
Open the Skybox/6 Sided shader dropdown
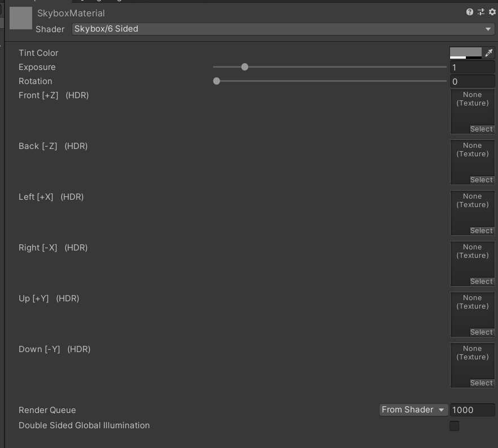point(283,29)
